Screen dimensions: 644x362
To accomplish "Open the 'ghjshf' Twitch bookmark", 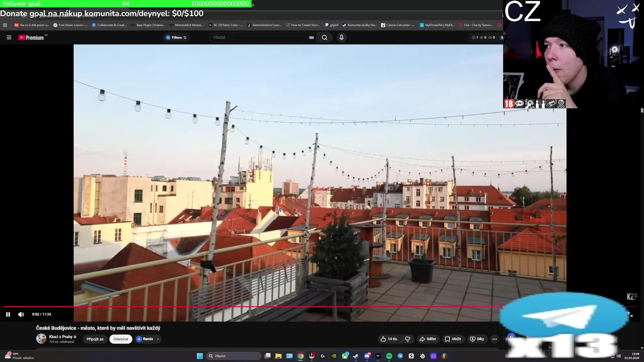I will [x=332, y=25].
